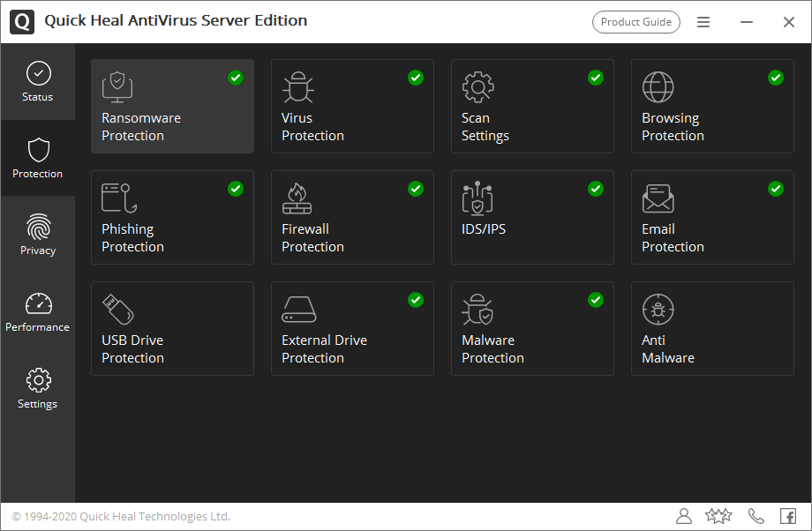
Task: Click the "External Drive Protection" label text
Action: tap(324, 348)
